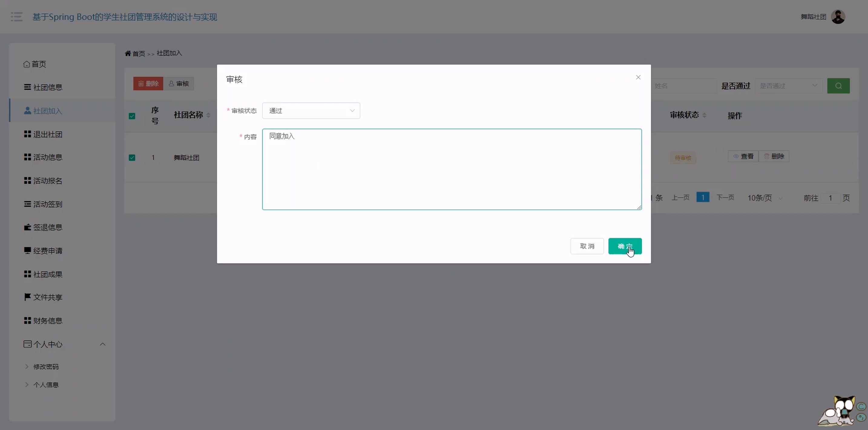Uncheck the 舞蹈社团 row checkbox

[132, 158]
